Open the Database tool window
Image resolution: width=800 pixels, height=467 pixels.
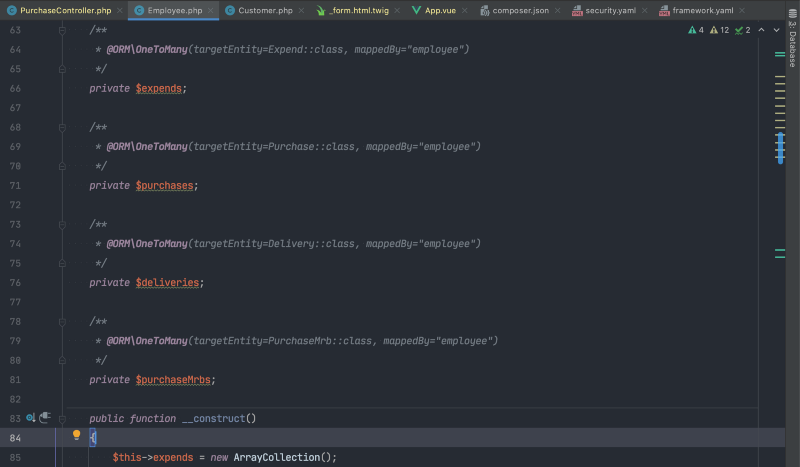tap(792, 38)
